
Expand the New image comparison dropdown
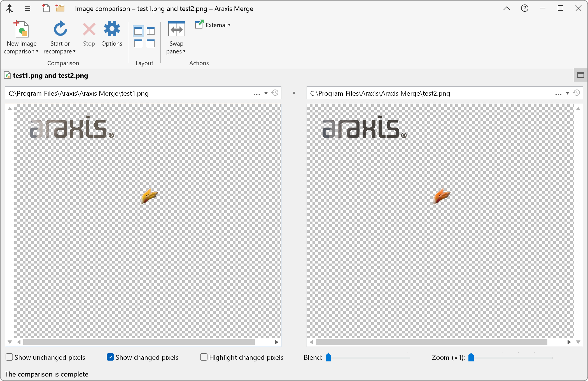pos(38,51)
